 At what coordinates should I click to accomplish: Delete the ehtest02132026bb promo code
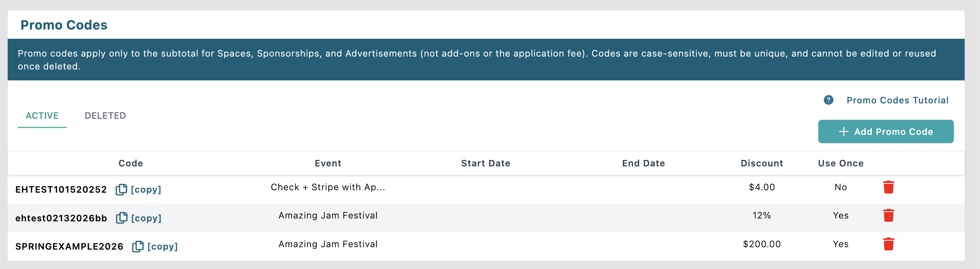click(x=888, y=216)
